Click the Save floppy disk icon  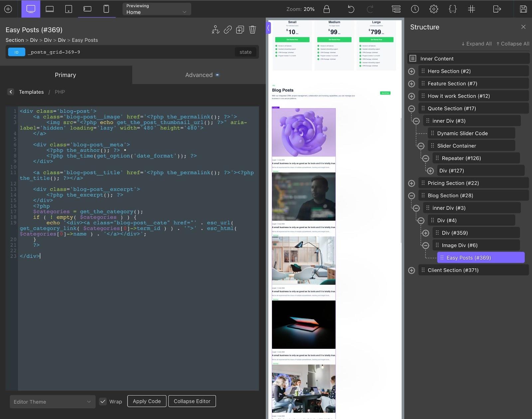tap(523, 9)
